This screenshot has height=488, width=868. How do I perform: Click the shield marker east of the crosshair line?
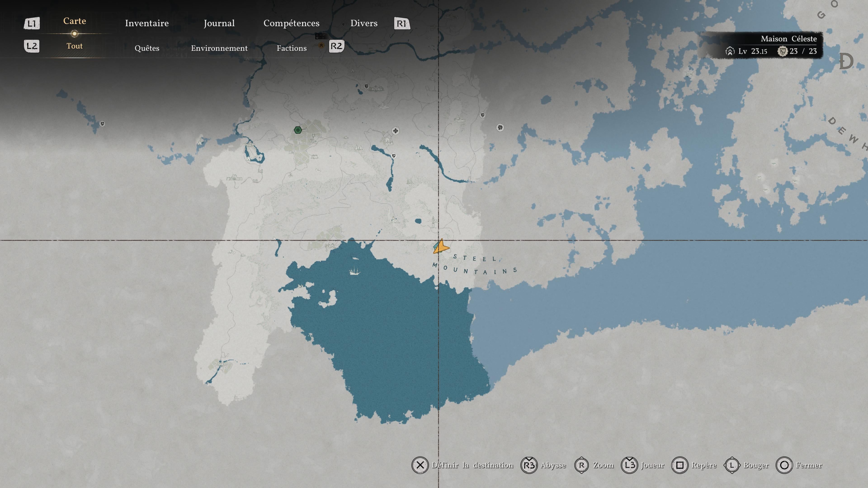point(483,115)
